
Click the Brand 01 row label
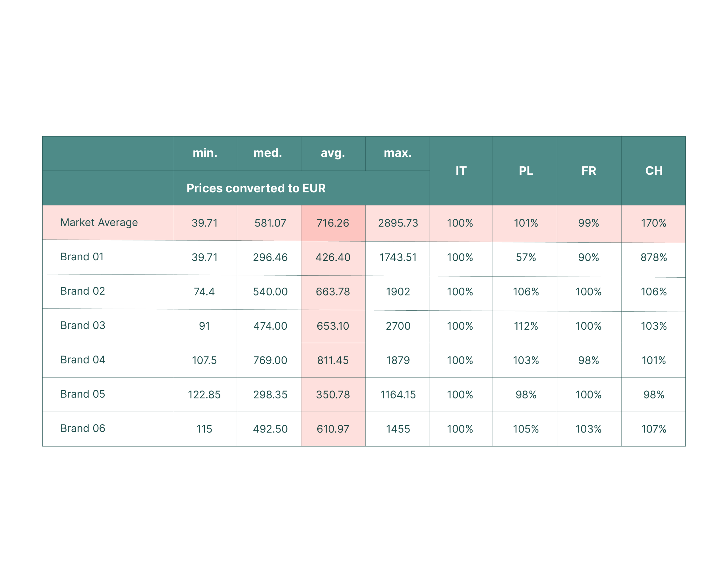click(x=82, y=257)
